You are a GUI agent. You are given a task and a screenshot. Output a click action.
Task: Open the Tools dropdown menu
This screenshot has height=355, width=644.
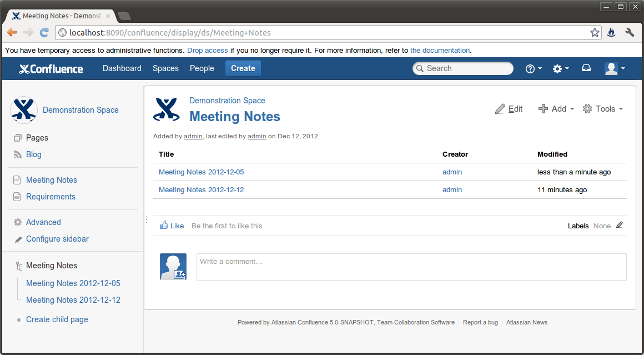(603, 109)
